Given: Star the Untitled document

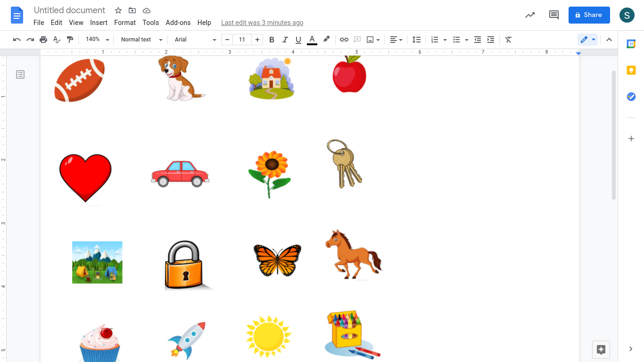Looking at the screenshot, I should click(118, 10).
